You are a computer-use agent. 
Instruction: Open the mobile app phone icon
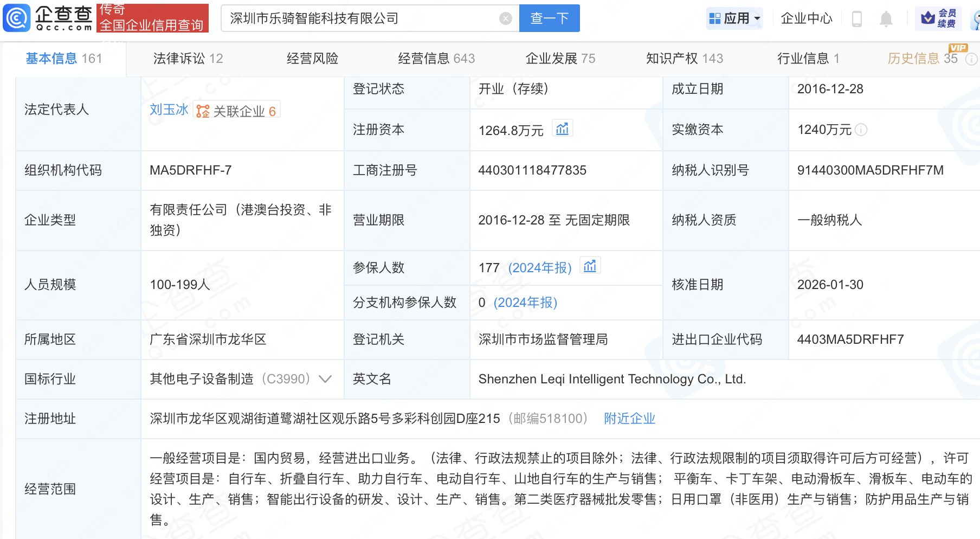pos(856,18)
